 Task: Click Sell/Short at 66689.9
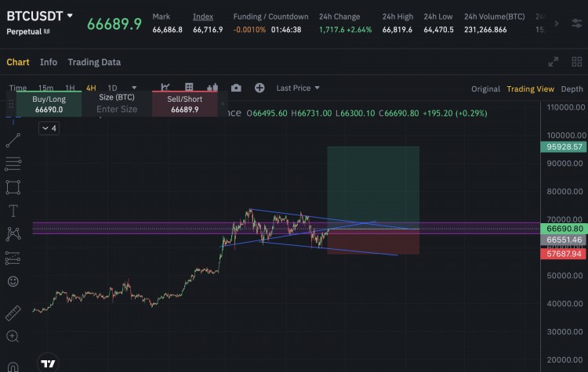pyautogui.click(x=184, y=104)
